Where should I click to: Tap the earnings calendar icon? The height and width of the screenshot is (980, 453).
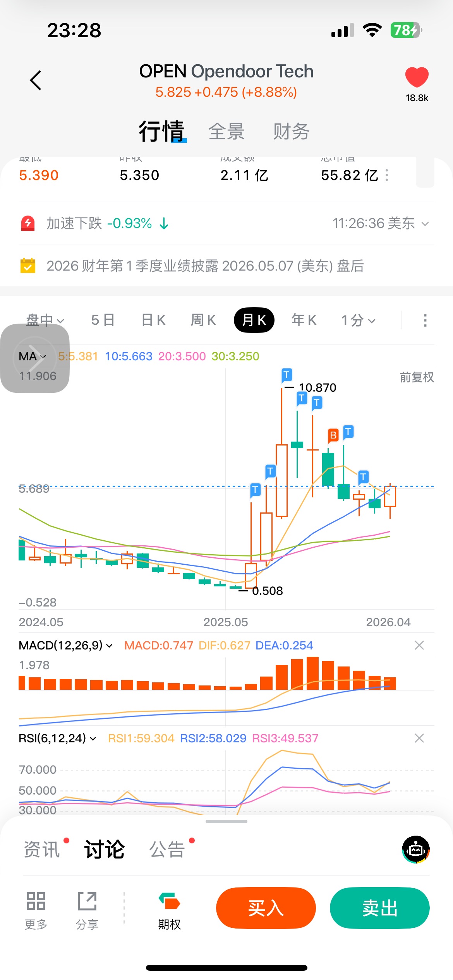coord(28,266)
